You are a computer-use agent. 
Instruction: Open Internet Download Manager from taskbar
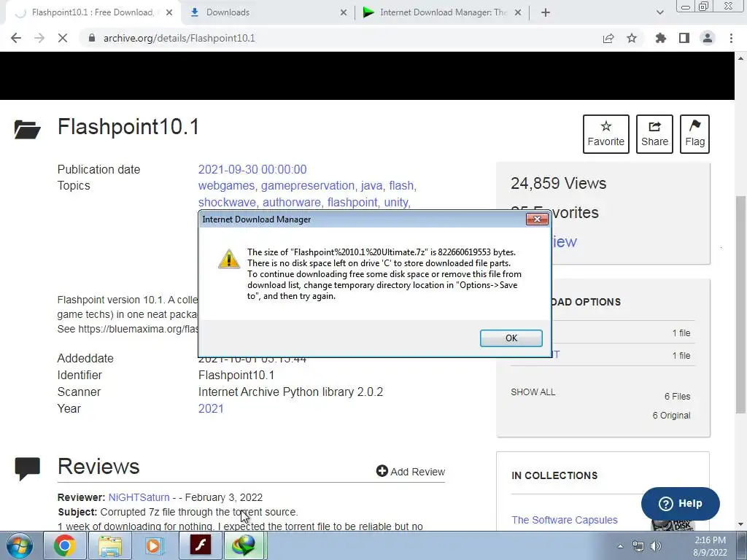[x=245, y=545]
